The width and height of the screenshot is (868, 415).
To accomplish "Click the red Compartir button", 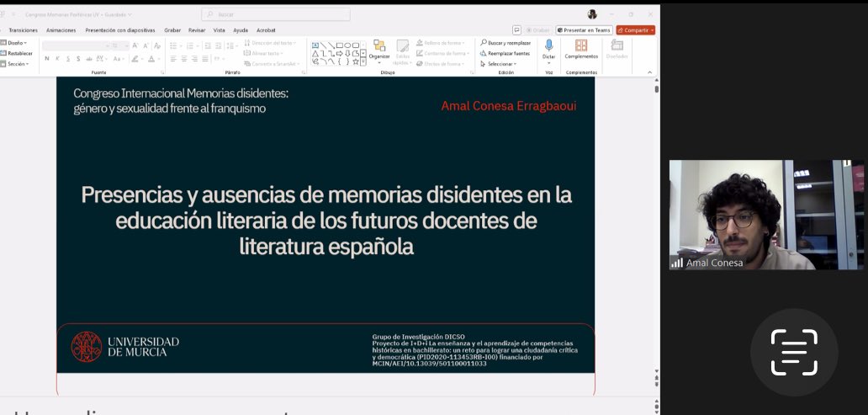I will (x=636, y=30).
